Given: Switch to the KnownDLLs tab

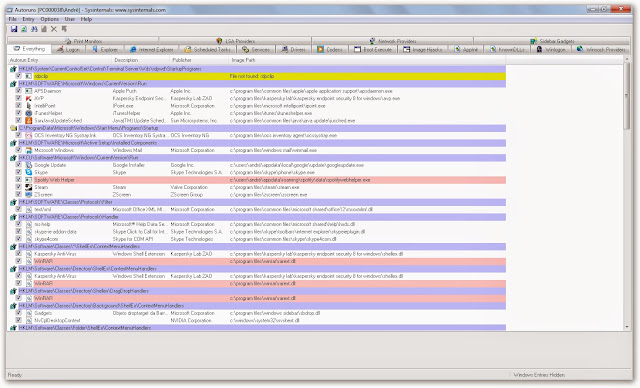Looking at the screenshot, I should coord(508,49).
